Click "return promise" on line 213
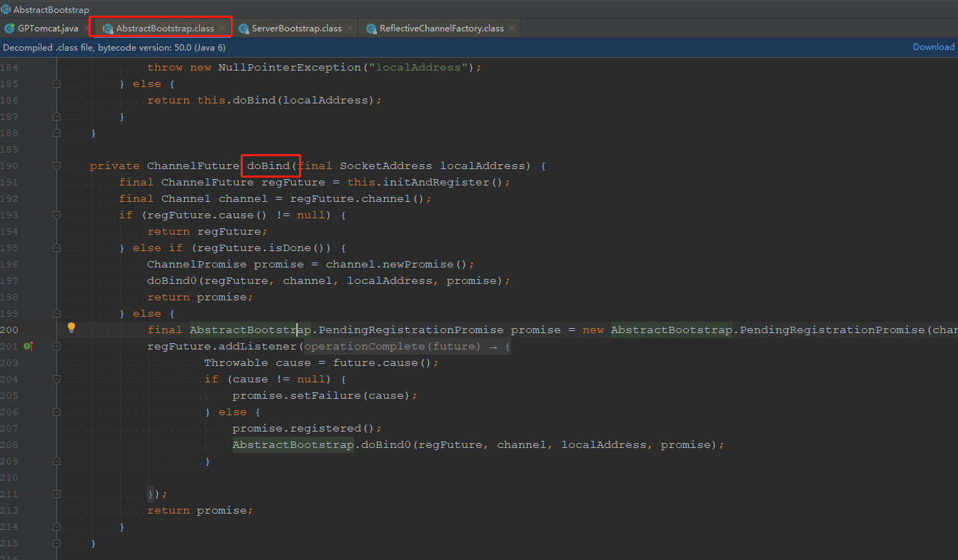Image resolution: width=958 pixels, height=560 pixels. pyautogui.click(x=197, y=511)
